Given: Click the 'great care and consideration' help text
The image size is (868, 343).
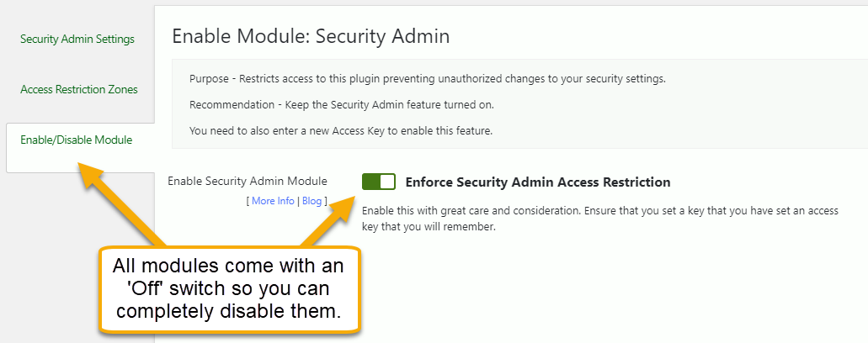Looking at the screenshot, I should [x=599, y=219].
